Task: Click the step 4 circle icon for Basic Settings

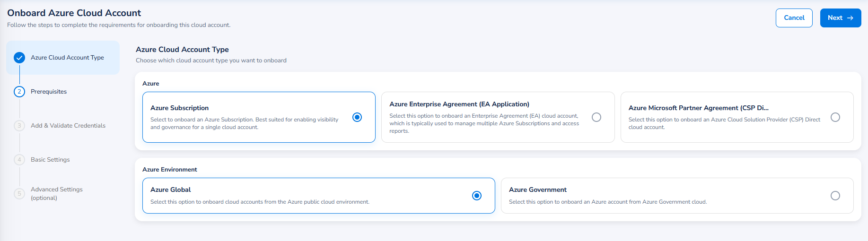Action: [19, 160]
